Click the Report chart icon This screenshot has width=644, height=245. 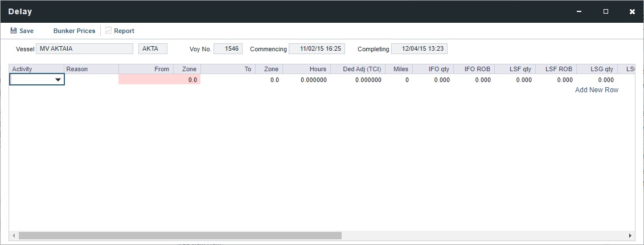[x=108, y=31]
